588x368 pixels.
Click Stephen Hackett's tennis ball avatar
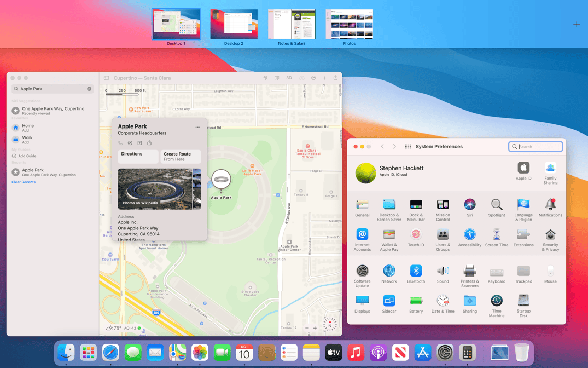pyautogui.click(x=365, y=173)
